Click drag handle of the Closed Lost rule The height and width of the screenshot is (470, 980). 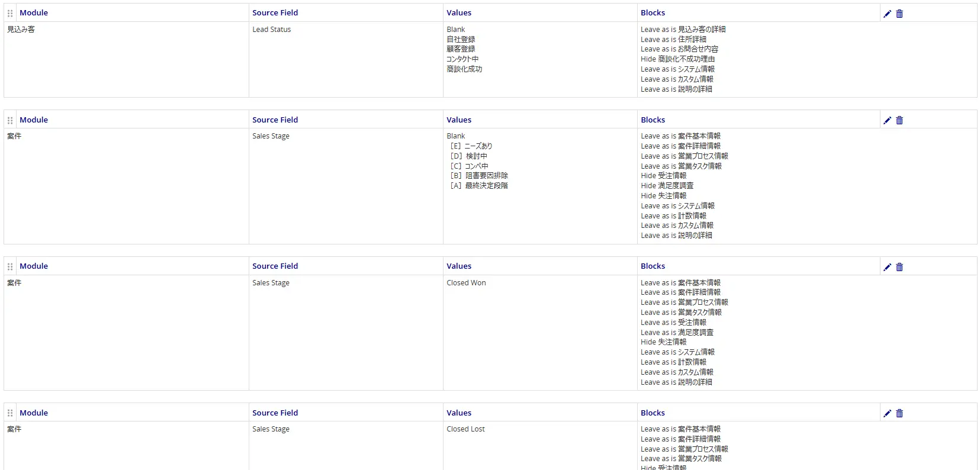click(x=10, y=413)
